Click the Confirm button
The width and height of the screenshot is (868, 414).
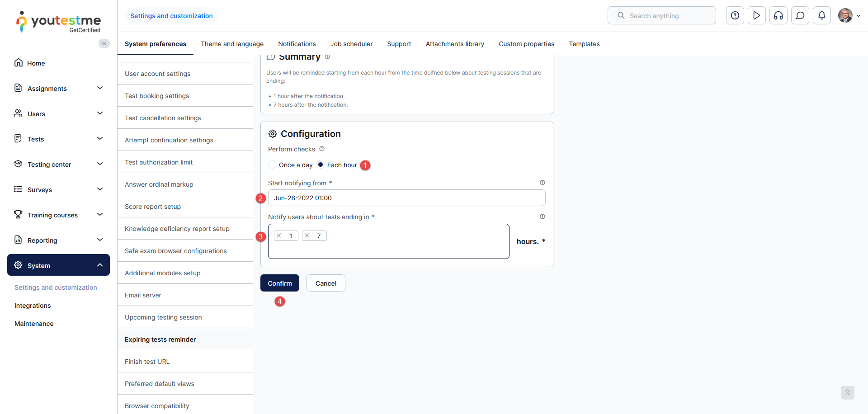pos(279,283)
